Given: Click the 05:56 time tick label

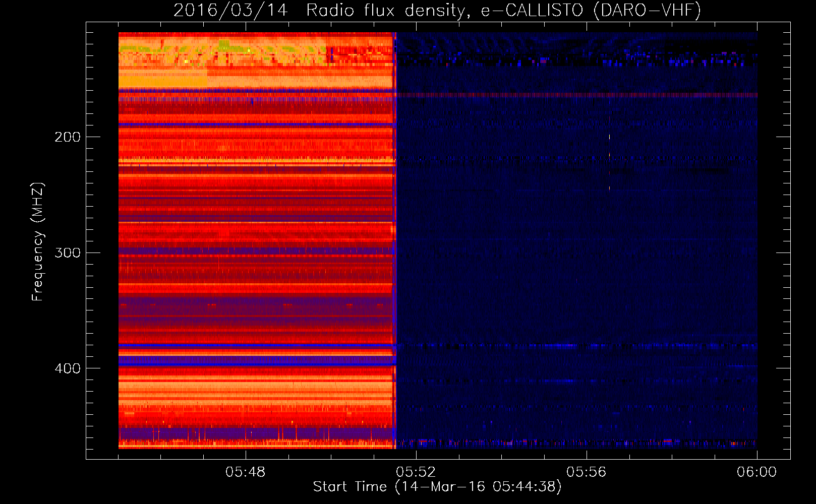Looking at the screenshot, I should [x=586, y=472].
